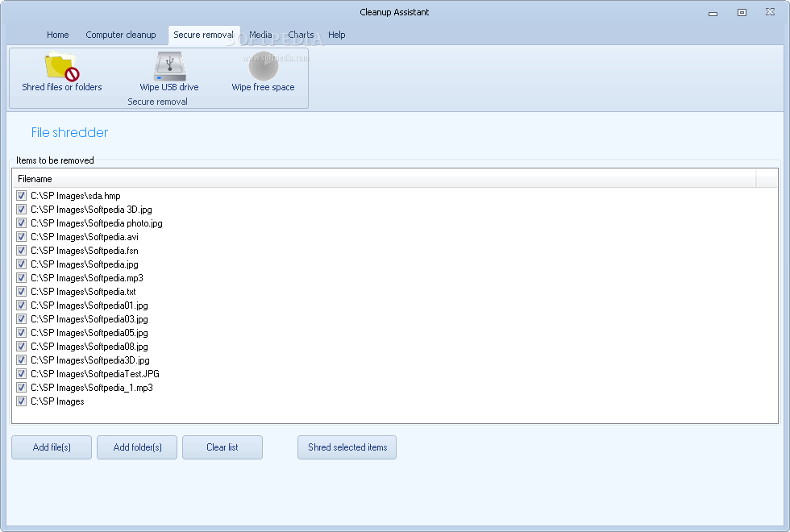The width and height of the screenshot is (790, 532).
Task: Deselect the Softpedia05.jpg checkbox
Action: (x=21, y=332)
